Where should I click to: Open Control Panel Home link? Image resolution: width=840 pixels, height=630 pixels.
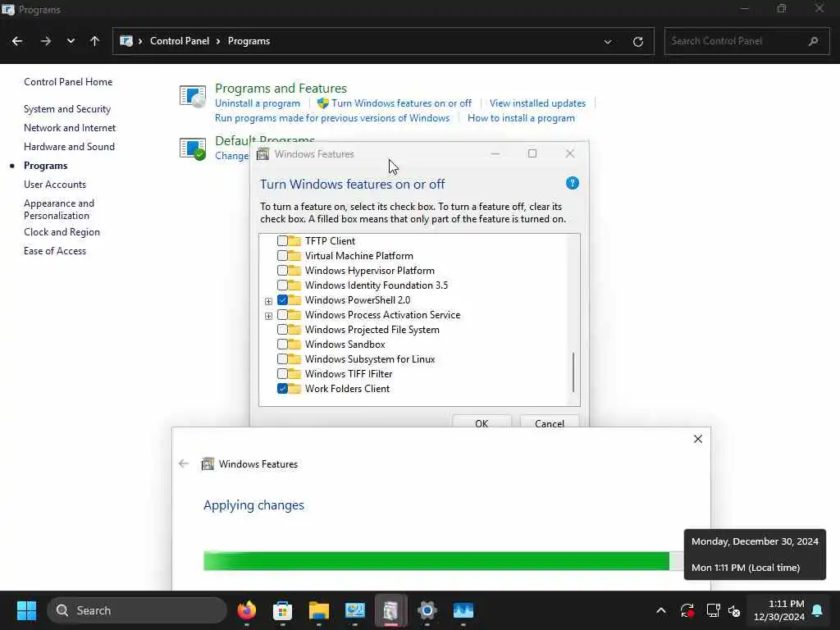pos(68,81)
